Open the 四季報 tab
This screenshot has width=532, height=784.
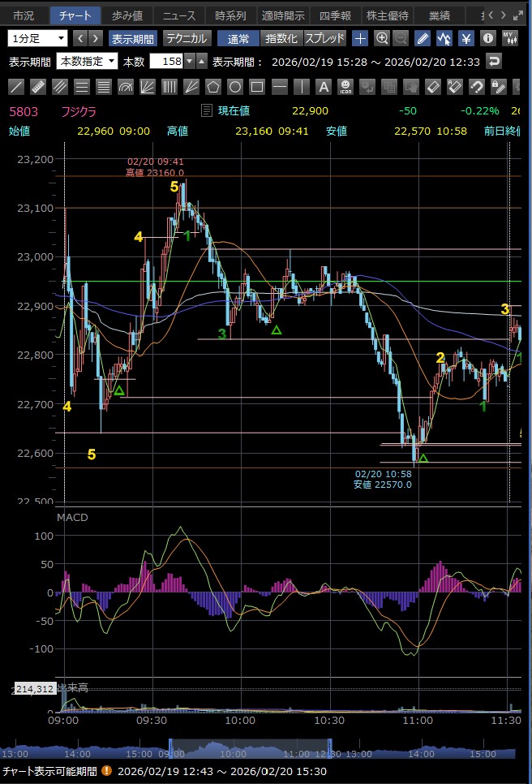tap(335, 15)
